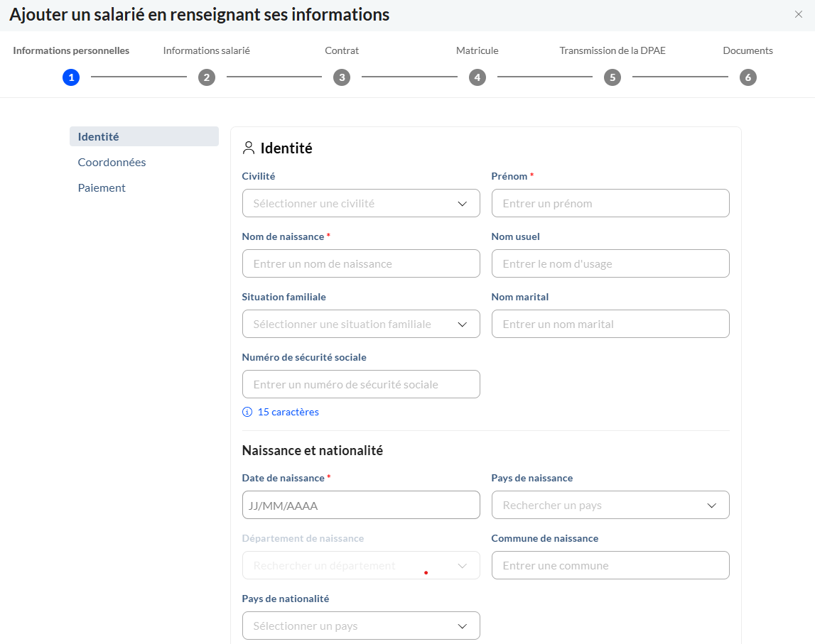Click the person icon next to Identité heading
815x644 pixels.
pyautogui.click(x=248, y=148)
